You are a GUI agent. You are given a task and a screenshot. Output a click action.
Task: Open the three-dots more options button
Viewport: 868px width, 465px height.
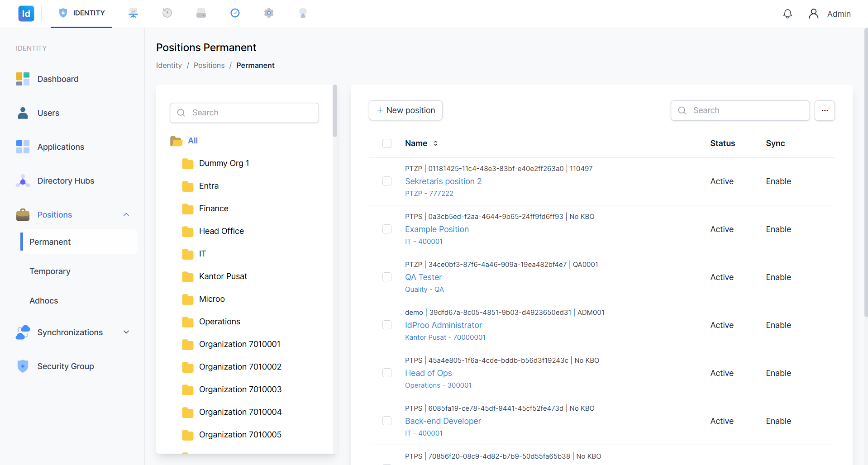(825, 110)
